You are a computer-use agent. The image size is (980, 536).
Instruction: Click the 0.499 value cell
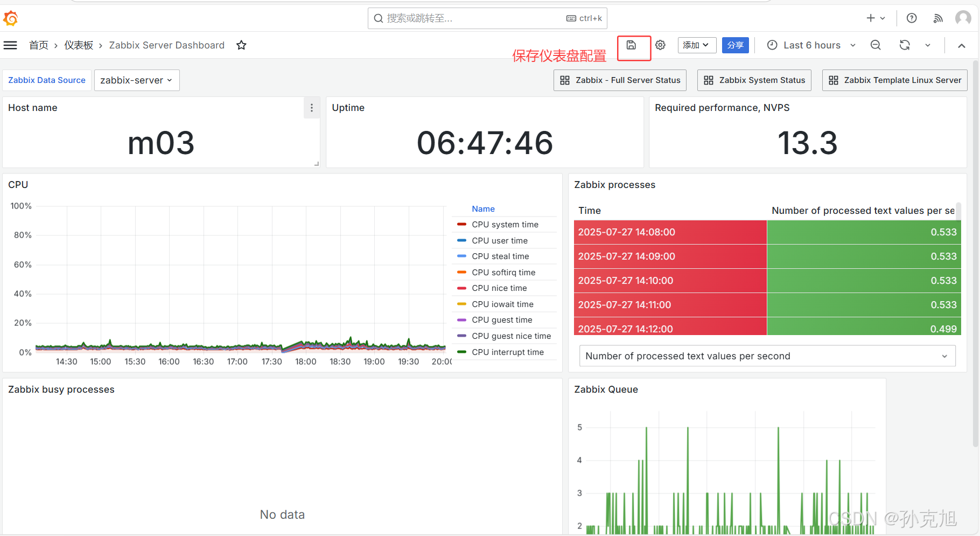864,326
